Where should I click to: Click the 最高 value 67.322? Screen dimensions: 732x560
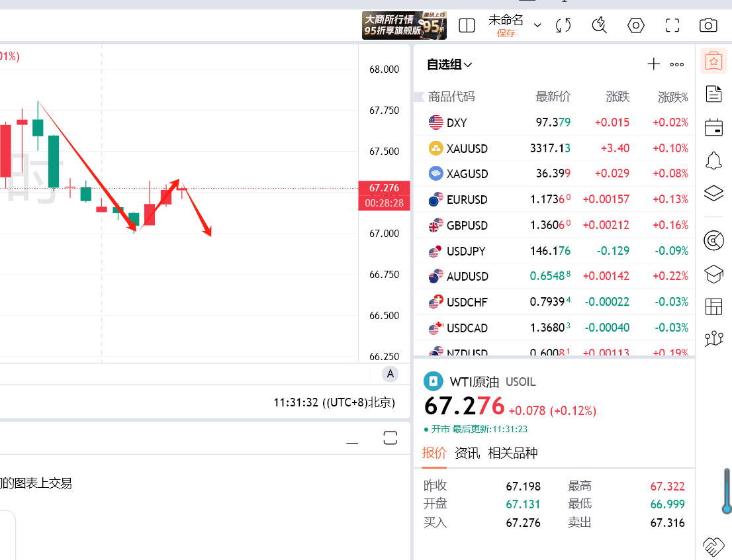click(667, 487)
